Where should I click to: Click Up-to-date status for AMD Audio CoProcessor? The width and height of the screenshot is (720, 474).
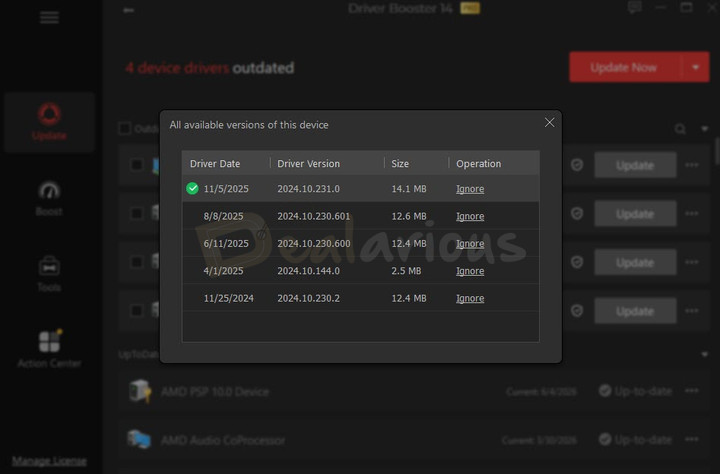(636, 440)
